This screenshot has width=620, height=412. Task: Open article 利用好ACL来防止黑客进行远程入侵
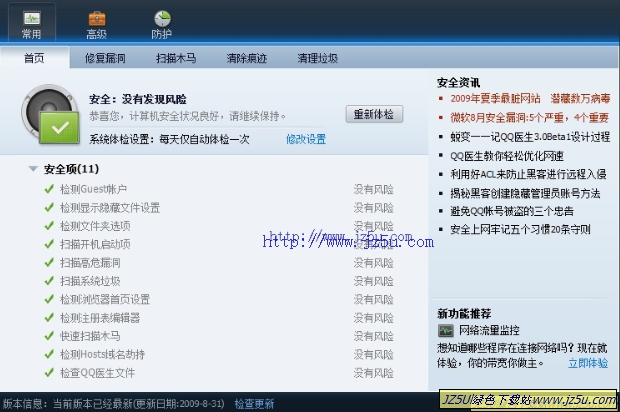point(528,174)
